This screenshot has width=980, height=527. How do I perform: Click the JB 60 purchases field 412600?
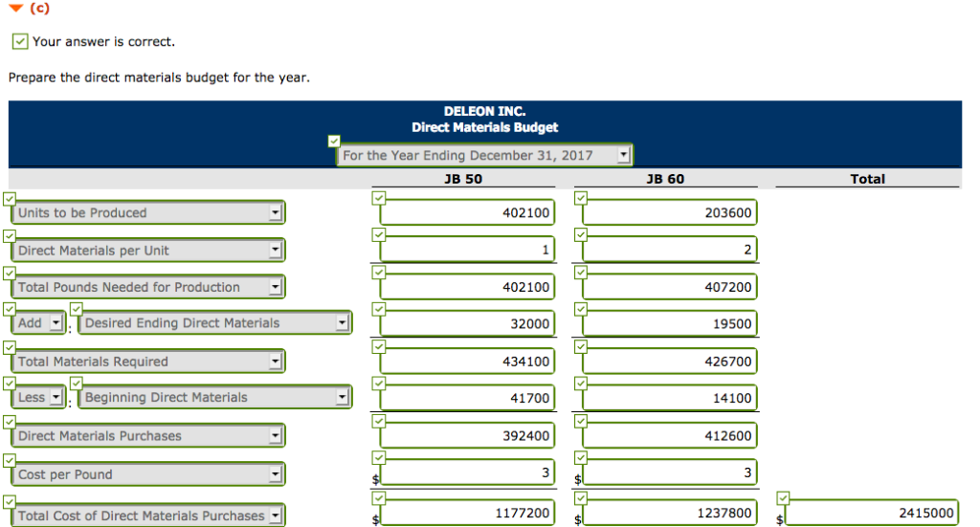[669, 435]
